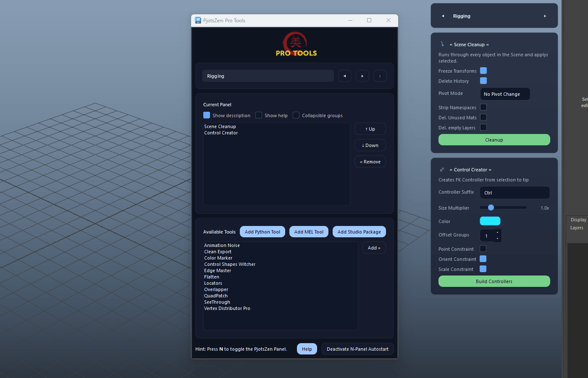The width and height of the screenshot is (588, 378).
Task: Select Edge Master in Available Tools
Action: 218,270
